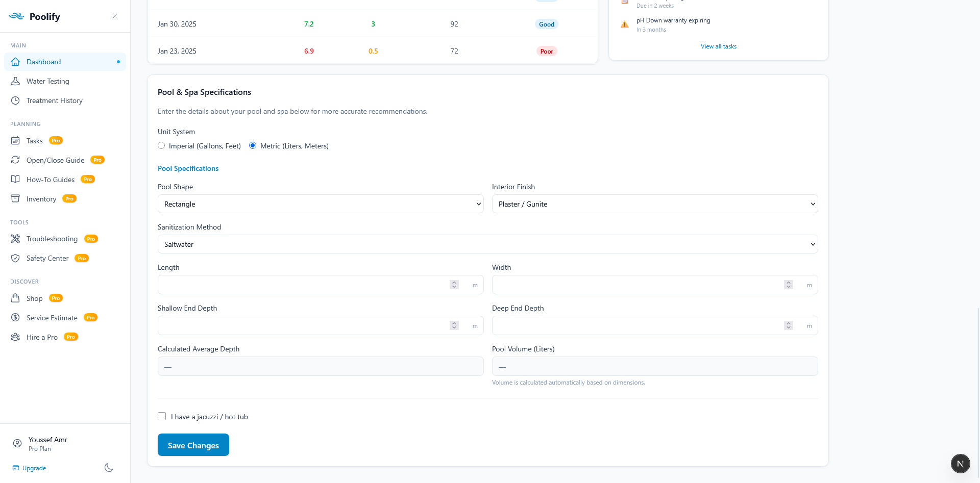Click the Youssef Amr profile name
The image size is (980, 483).
pos(48,440)
